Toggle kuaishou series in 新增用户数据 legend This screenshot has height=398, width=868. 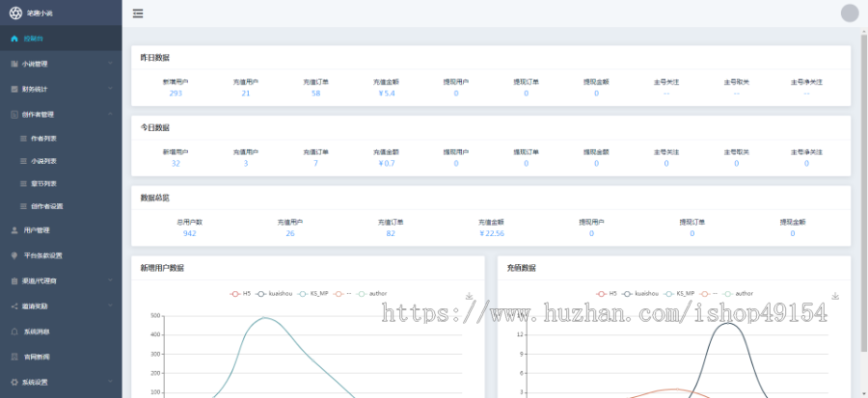[275, 294]
